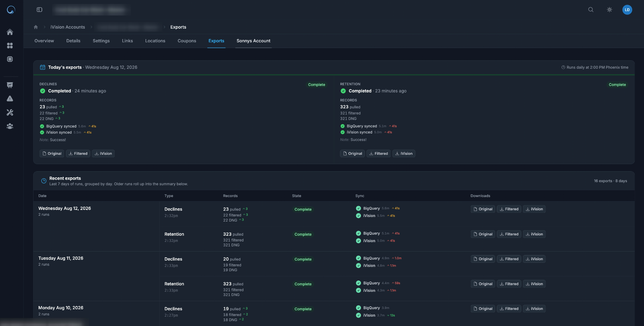Download Original file in today's Retention card
Screen dimensions: 644x326
pyautogui.click(x=352, y=153)
